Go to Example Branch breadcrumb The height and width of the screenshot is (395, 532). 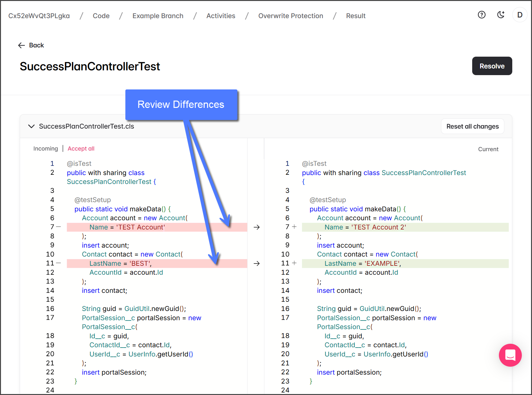pos(158,16)
